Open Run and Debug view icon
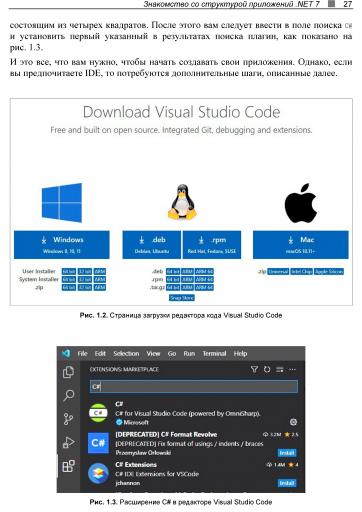Viewport: 362px width, 512px height. 69,442
